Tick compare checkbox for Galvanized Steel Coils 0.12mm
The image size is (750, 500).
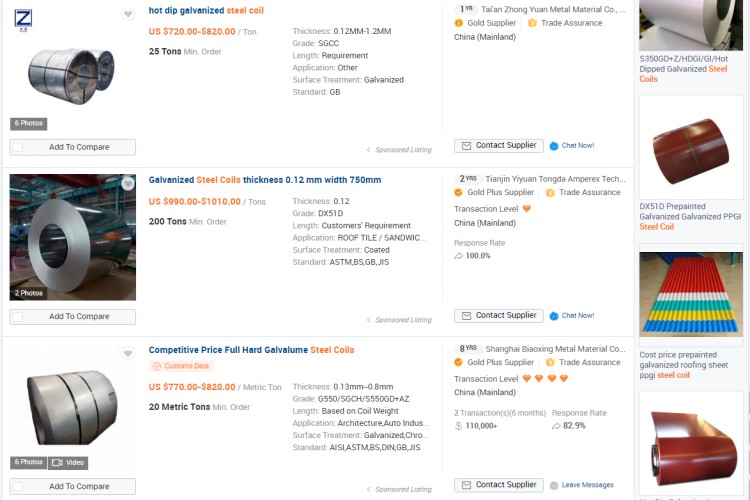point(18,317)
